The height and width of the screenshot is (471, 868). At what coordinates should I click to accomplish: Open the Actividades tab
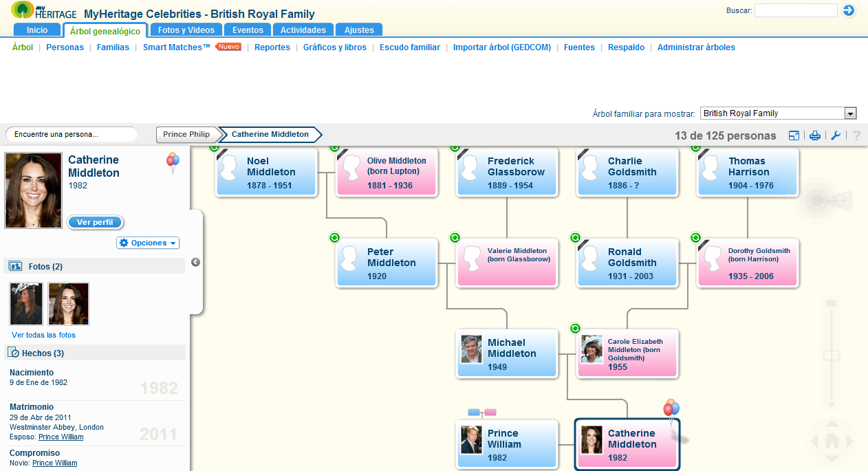[x=303, y=30]
